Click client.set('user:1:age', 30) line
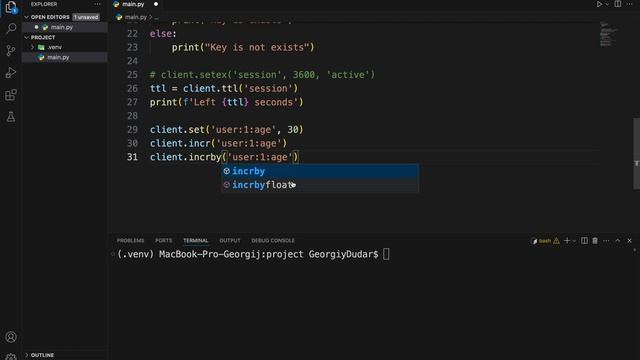 click(227, 130)
